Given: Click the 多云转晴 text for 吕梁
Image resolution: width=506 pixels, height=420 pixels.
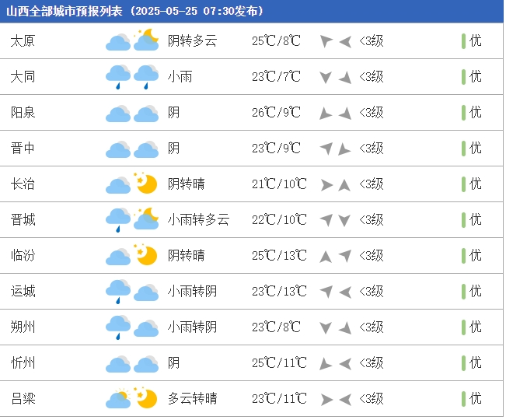Looking at the screenshot, I should pyautogui.click(x=192, y=399).
